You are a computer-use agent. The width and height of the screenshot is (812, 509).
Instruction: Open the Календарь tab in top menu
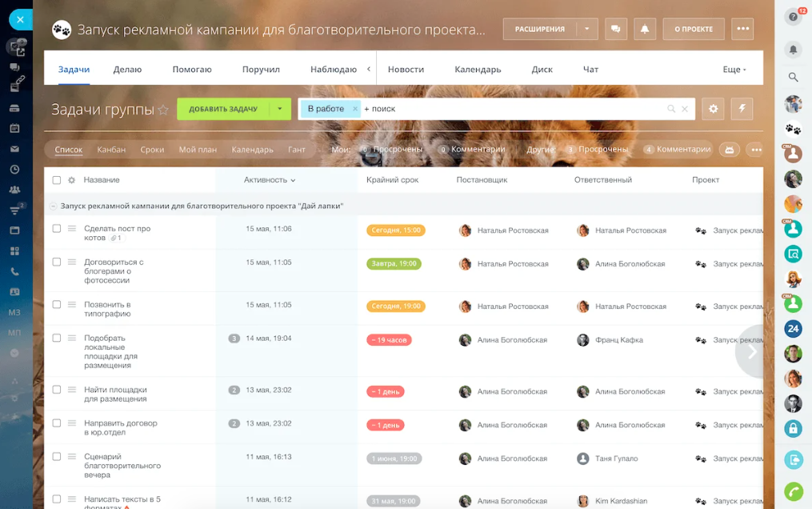point(478,70)
